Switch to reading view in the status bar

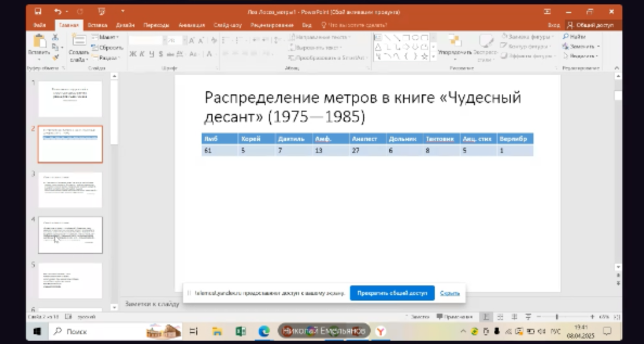(514, 317)
